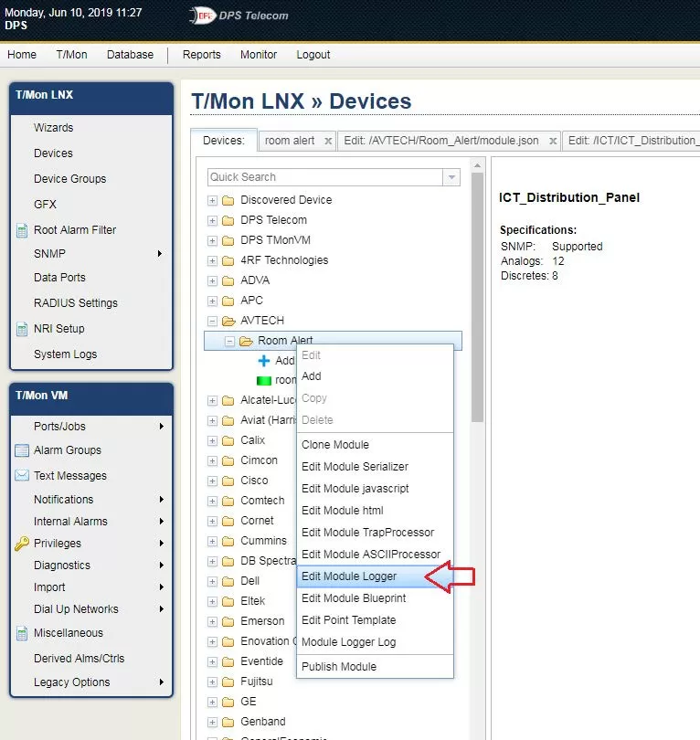Click the Privileges key icon
The image size is (700, 740).
click(x=22, y=544)
